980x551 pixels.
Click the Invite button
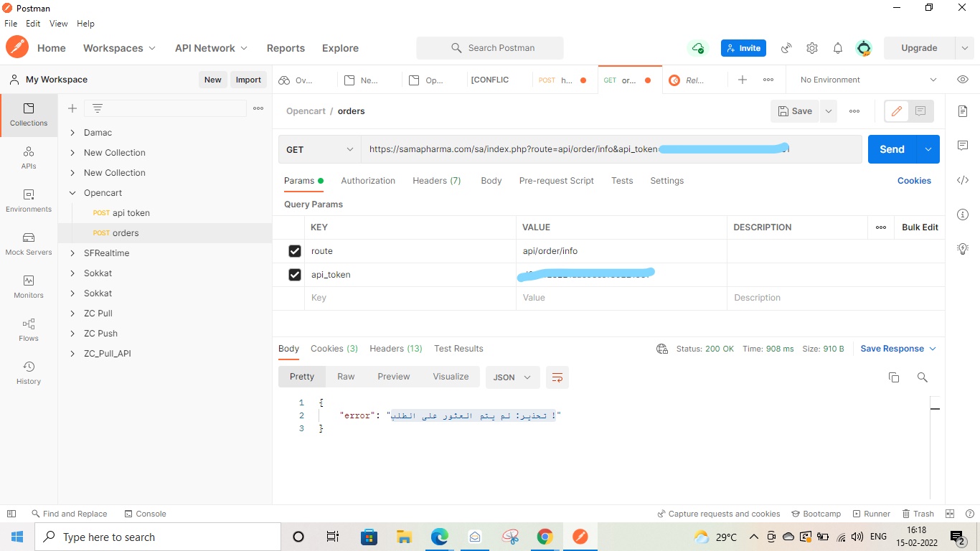743,48
